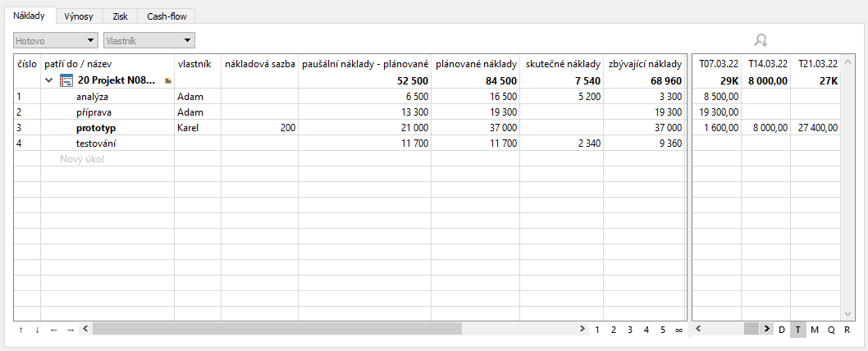The height and width of the screenshot is (351, 868).
Task: Switch timeline scale to months (M)
Action: pos(815,330)
